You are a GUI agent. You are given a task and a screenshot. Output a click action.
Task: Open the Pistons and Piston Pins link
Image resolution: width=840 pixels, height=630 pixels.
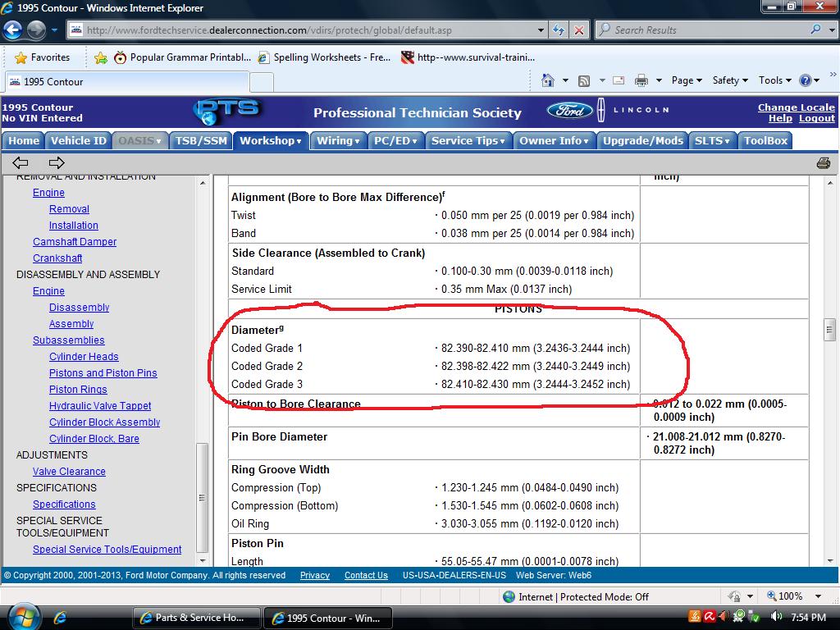pos(103,373)
